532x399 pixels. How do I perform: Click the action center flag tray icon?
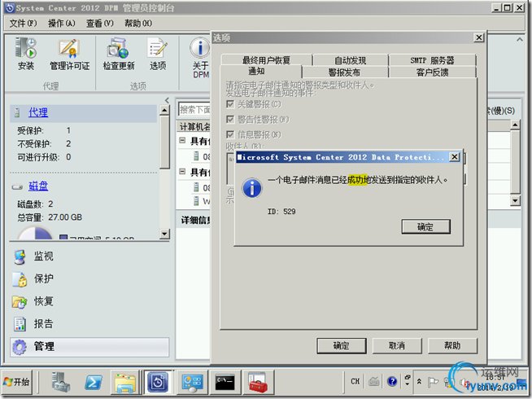point(432,382)
